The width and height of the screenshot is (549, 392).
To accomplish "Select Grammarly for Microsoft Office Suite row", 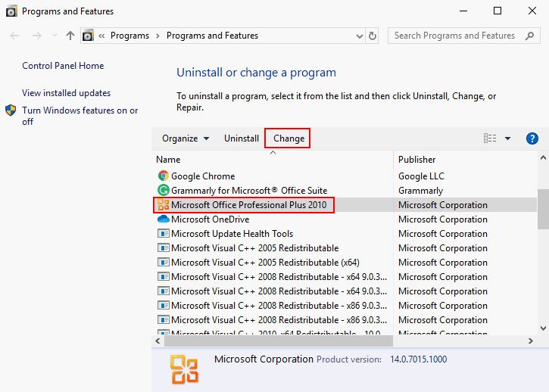I will click(345, 191).
